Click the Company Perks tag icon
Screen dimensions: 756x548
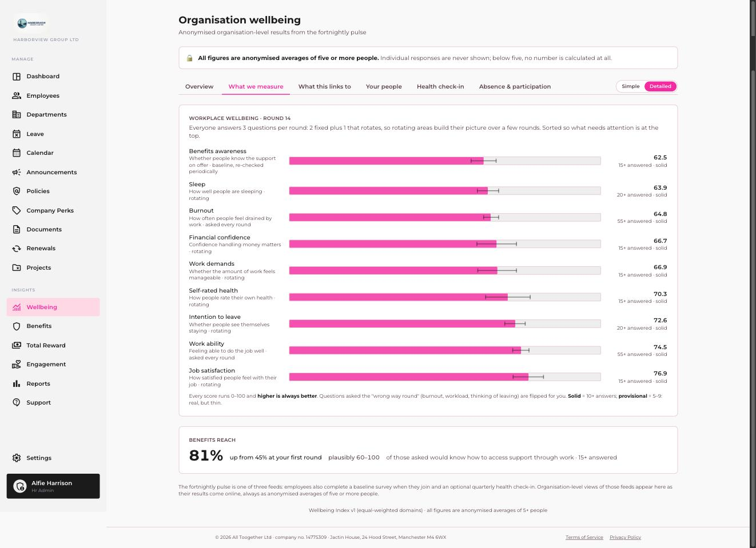click(x=17, y=210)
